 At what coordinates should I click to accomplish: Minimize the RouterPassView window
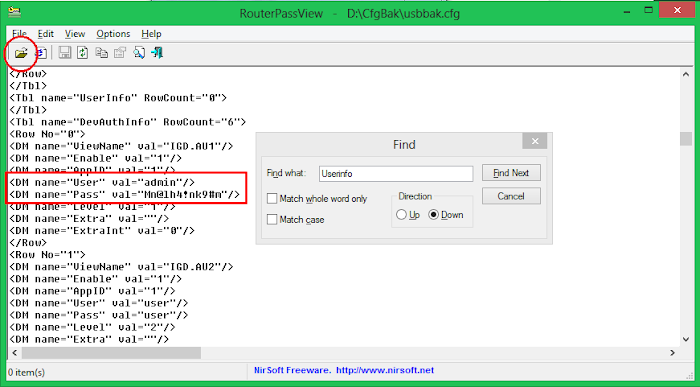tap(627, 11)
